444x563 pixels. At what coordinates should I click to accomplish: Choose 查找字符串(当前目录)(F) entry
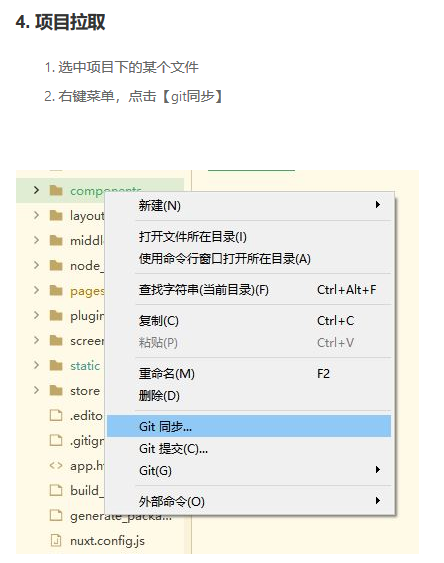tap(249, 289)
